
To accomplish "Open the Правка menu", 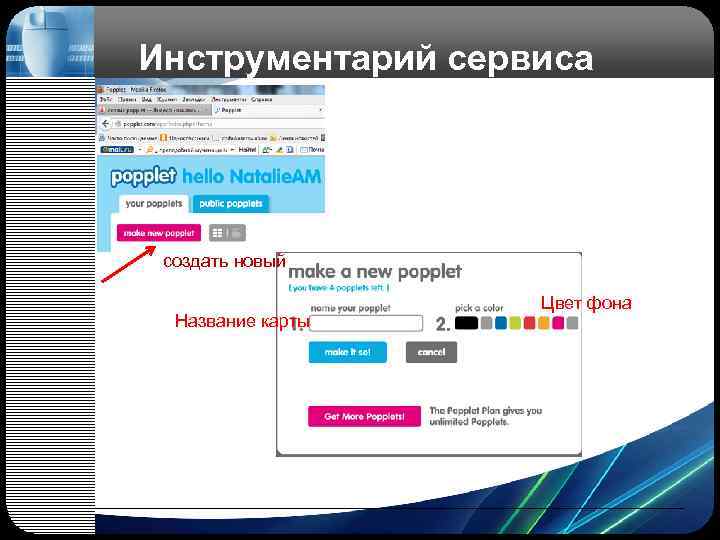I will pos(127,99).
